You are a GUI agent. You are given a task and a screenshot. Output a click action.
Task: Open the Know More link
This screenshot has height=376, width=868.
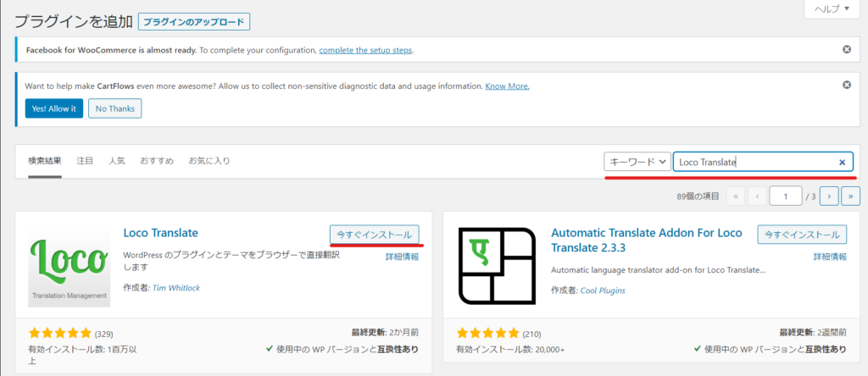507,86
